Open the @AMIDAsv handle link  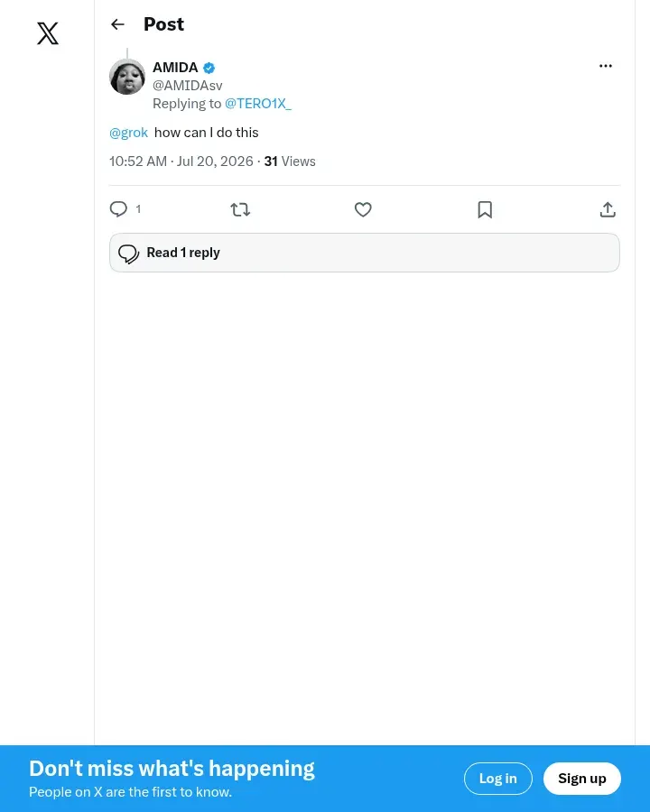[188, 86]
